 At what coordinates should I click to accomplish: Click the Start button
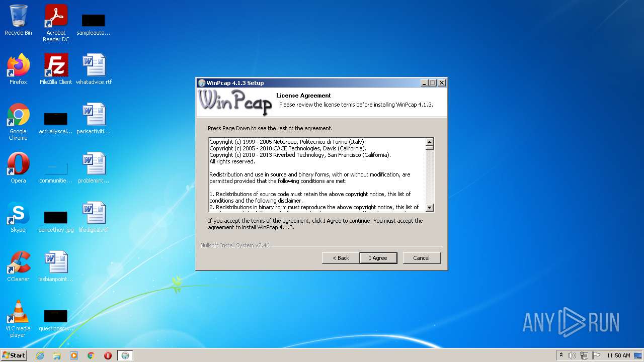click(14, 355)
